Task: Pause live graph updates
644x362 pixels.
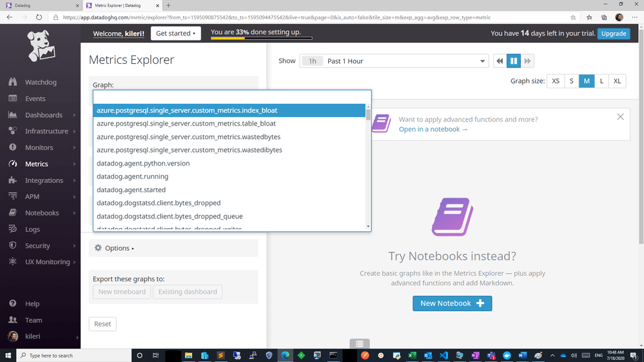Action: [x=513, y=61]
